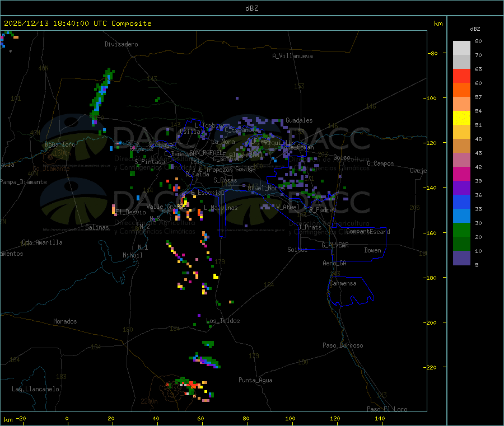Click the light gray swatch atop the legend
The image size is (504, 426).
461,48
